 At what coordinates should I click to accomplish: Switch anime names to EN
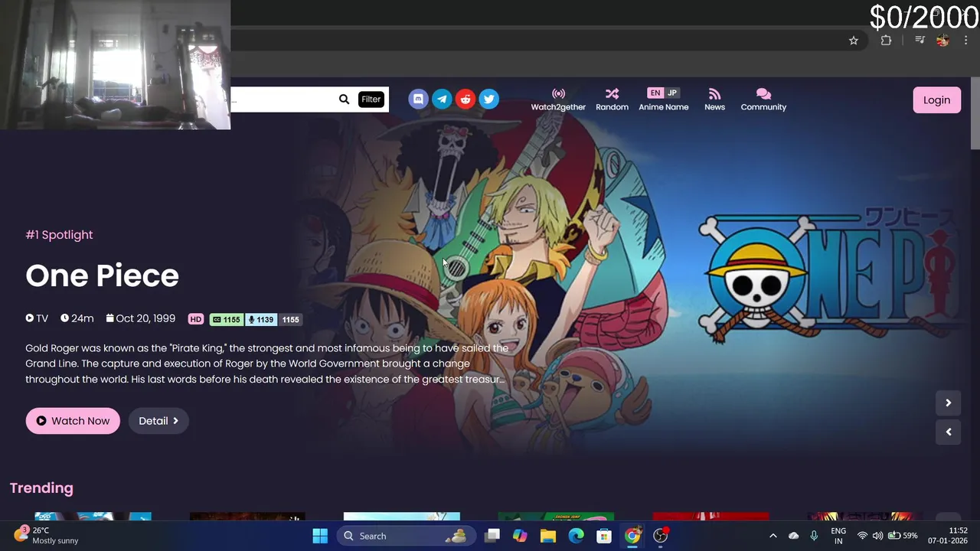pyautogui.click(x=655, y=93)
